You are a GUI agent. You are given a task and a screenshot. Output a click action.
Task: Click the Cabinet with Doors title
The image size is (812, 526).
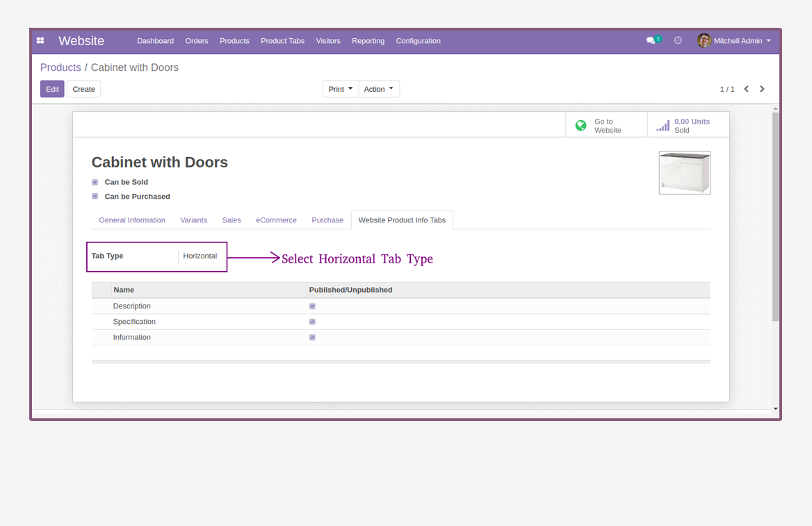point(159,162)
